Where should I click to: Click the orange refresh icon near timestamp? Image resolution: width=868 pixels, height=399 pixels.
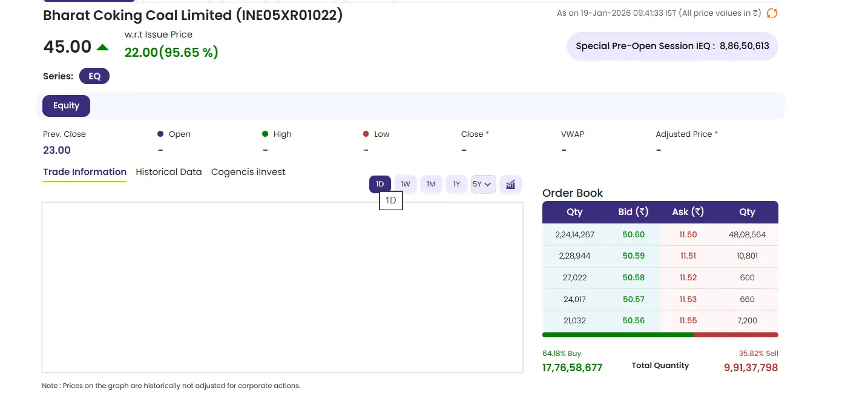772,13
